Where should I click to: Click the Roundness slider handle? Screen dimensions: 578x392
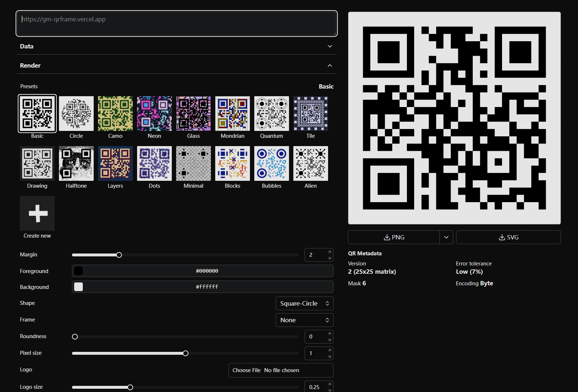[75, 337]
